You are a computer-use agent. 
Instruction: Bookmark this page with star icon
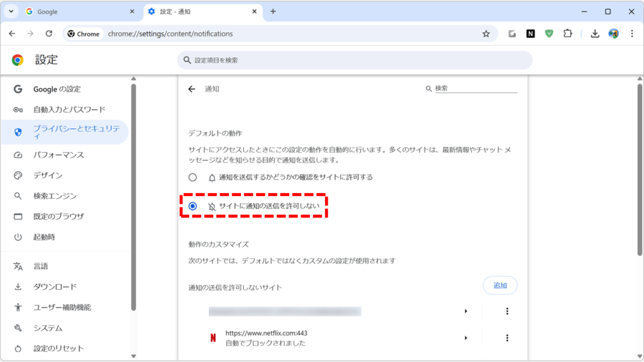(486, 34)
